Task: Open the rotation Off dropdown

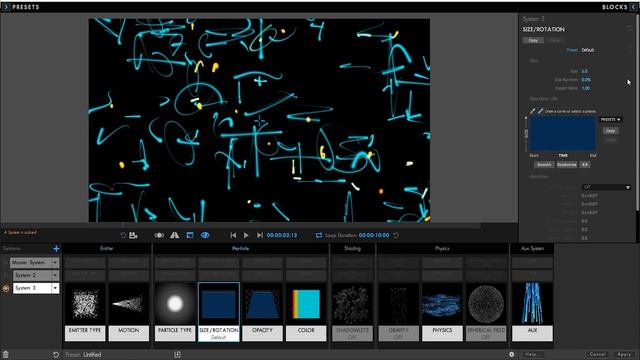Action: point(607,187)
